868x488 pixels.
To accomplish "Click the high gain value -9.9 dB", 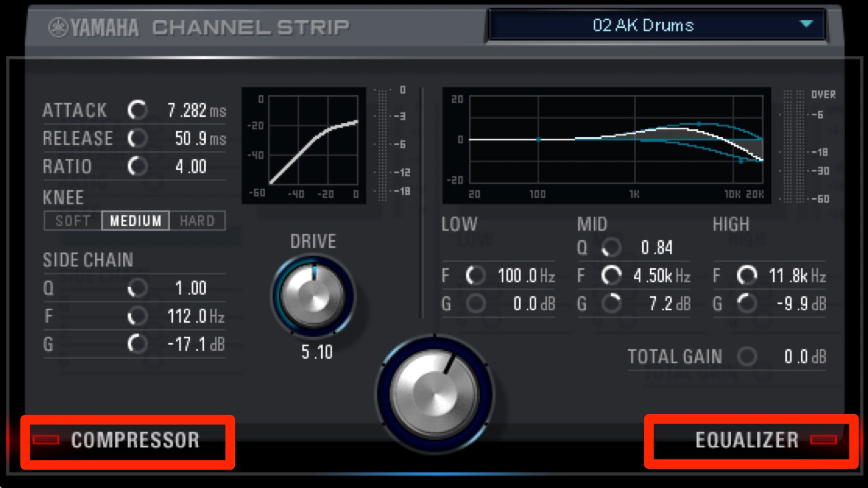I will [x=801, y=303].
